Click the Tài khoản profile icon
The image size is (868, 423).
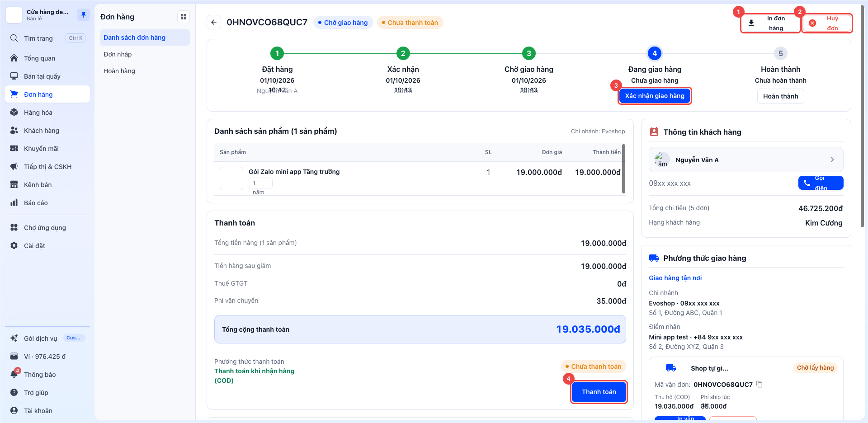pyautogui.click(x=14, y=411)
